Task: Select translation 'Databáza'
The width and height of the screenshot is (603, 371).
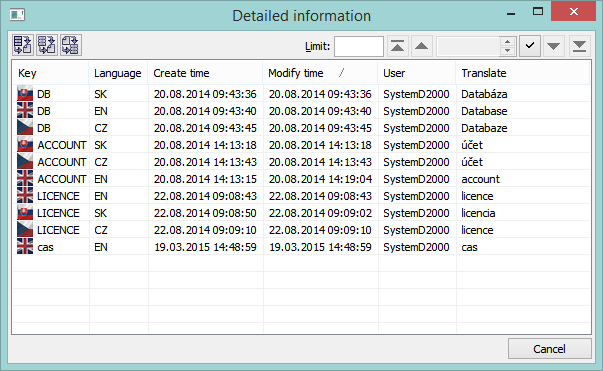Action: [x=484, y=94]
